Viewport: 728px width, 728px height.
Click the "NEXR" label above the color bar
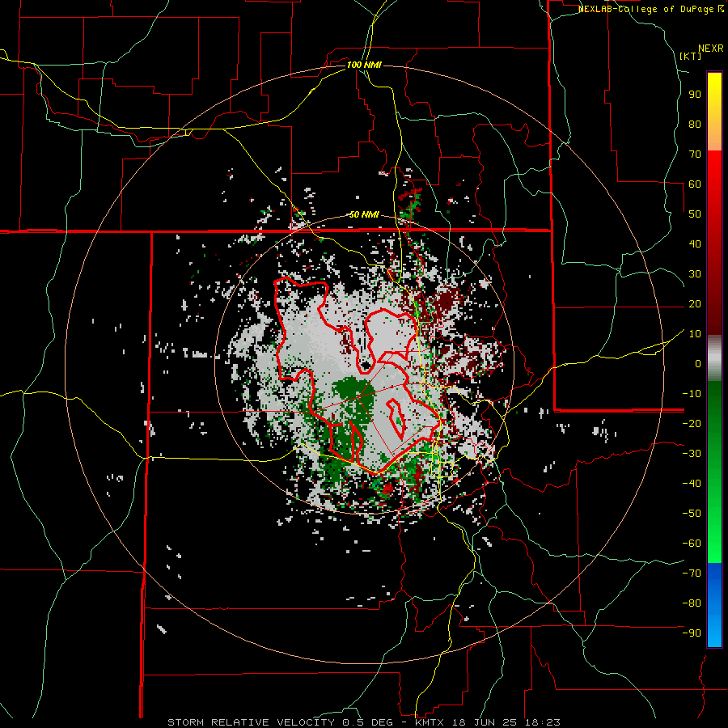point(711,49)
